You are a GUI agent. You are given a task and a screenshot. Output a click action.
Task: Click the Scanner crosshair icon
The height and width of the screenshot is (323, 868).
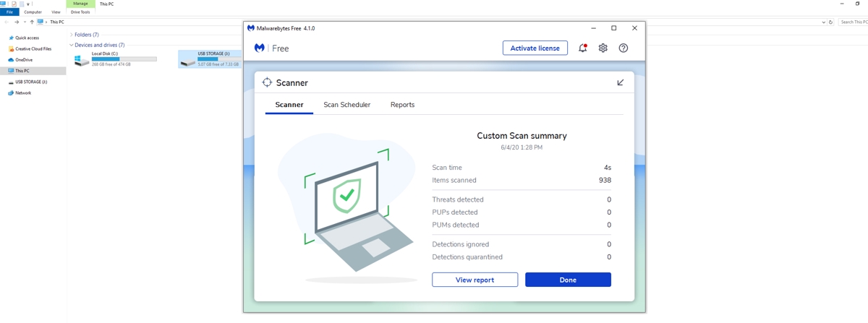(x=267, y=82)
